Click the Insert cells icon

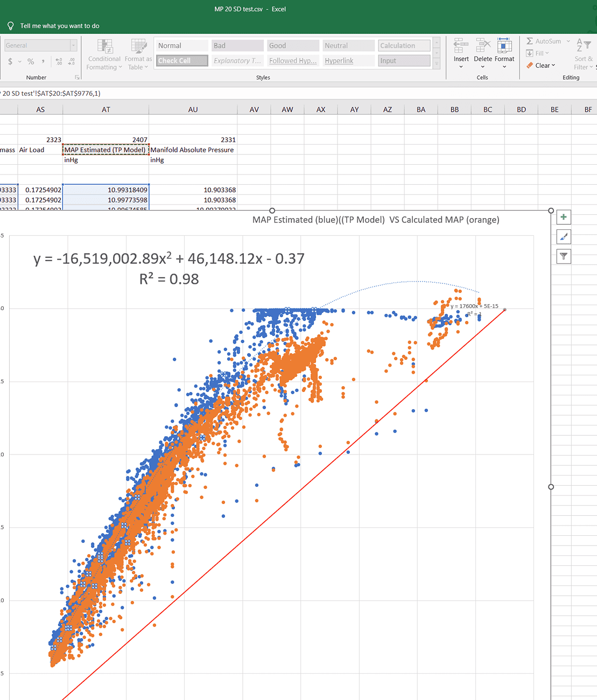tap(461, 45)
